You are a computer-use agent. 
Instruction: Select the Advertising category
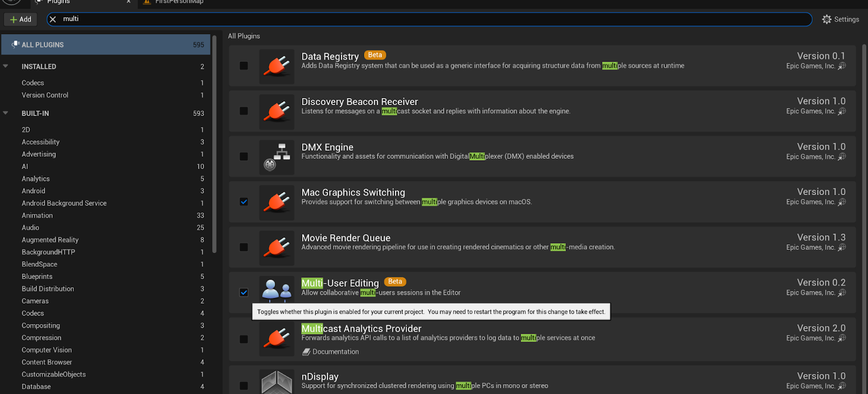106,154
